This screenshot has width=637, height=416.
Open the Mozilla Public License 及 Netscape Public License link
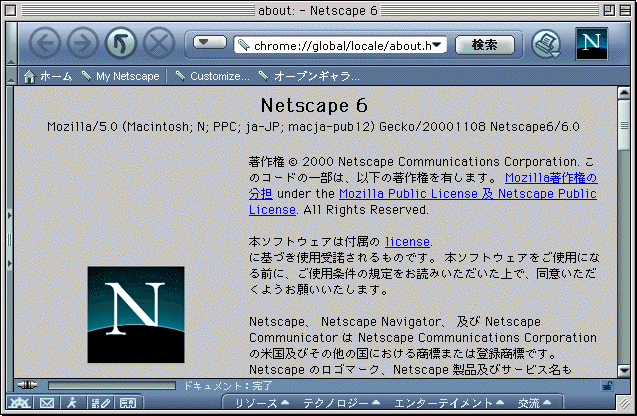coord(468,194)
